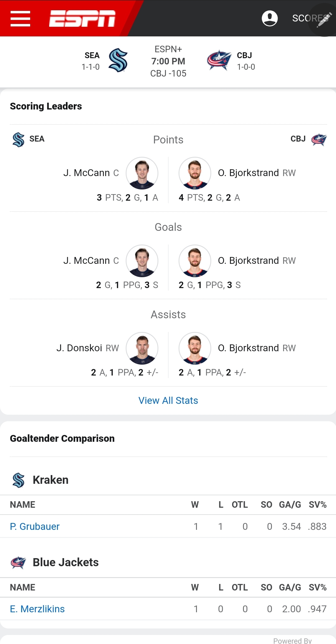Open the hamburger navigation menu
Screen dimensions: 336x644
coord(20,18)
